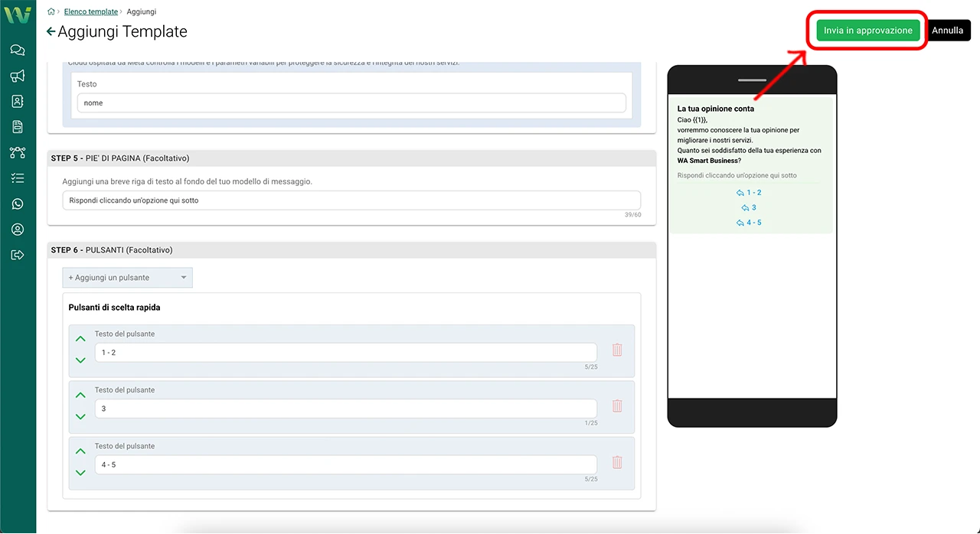
Task: Move button '4 - 5' down
Action: pos(80,473)
